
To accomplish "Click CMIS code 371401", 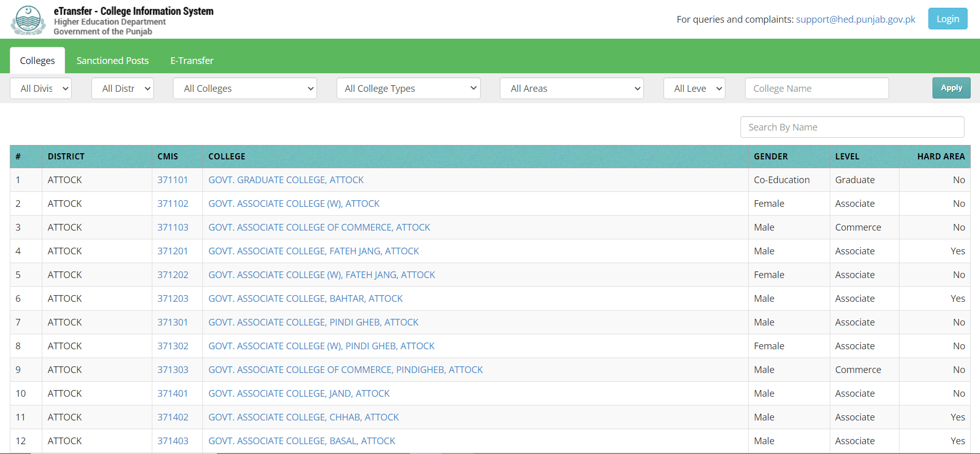I will pos(172,394).
